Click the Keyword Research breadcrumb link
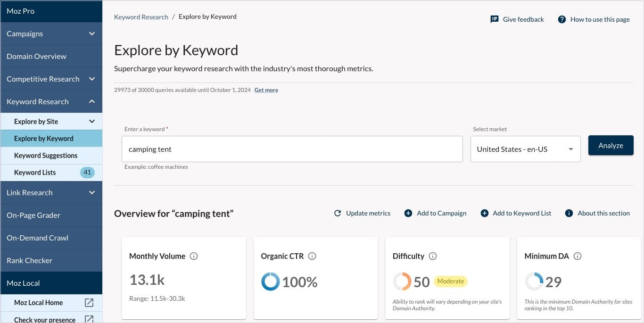644x323 pixels. [x=141, y=17]
